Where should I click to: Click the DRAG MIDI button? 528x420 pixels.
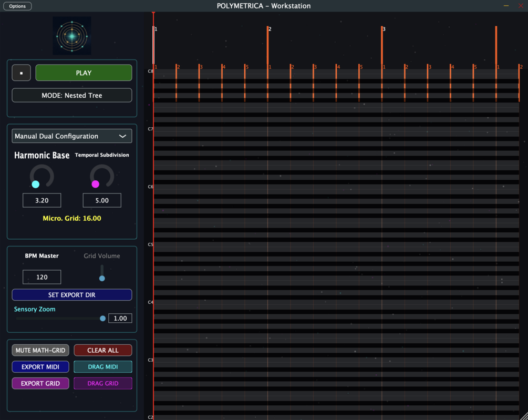(102, 367)
